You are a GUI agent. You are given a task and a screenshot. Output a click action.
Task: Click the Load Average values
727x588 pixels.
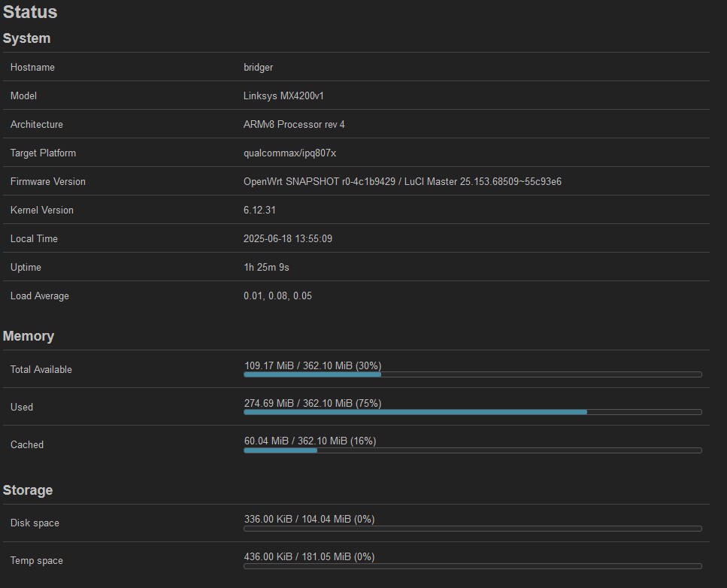(277, 296)
